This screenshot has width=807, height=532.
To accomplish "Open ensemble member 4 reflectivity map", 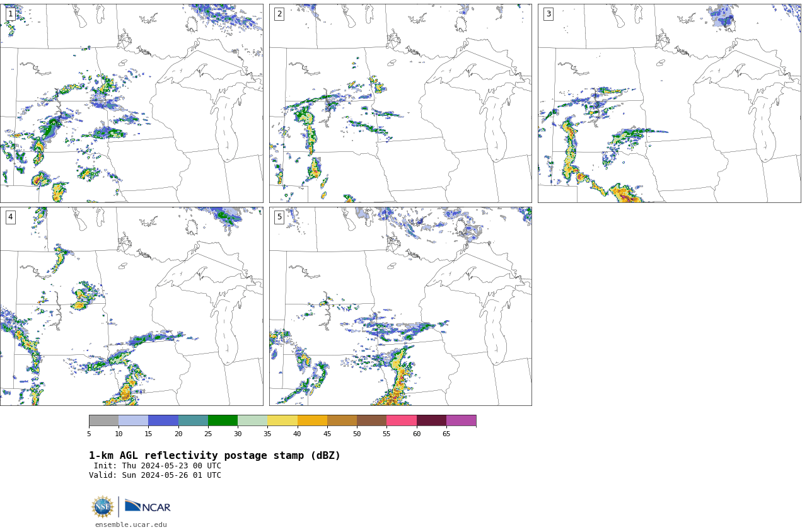I will click(131, 306).
